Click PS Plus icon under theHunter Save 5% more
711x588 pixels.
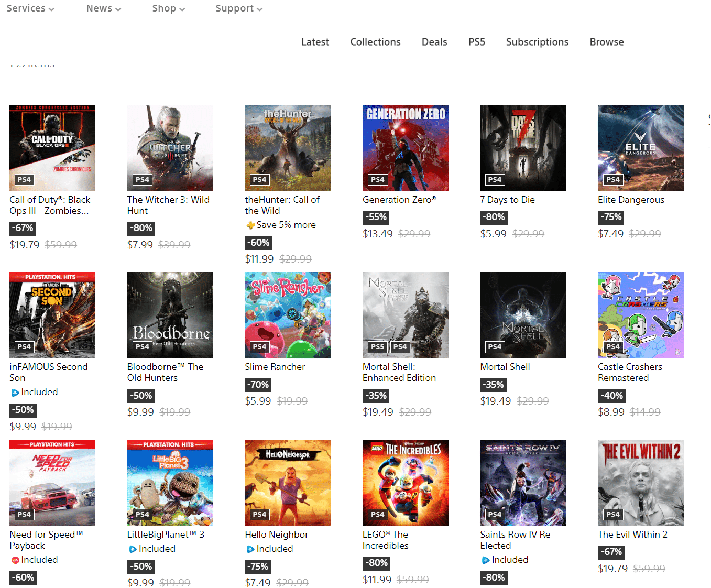tap(250, 225)
